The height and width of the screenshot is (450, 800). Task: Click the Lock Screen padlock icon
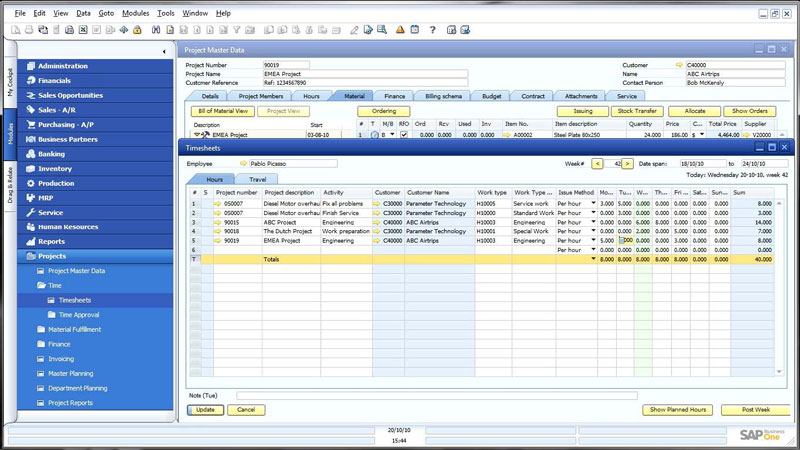[x=137, y=30]
